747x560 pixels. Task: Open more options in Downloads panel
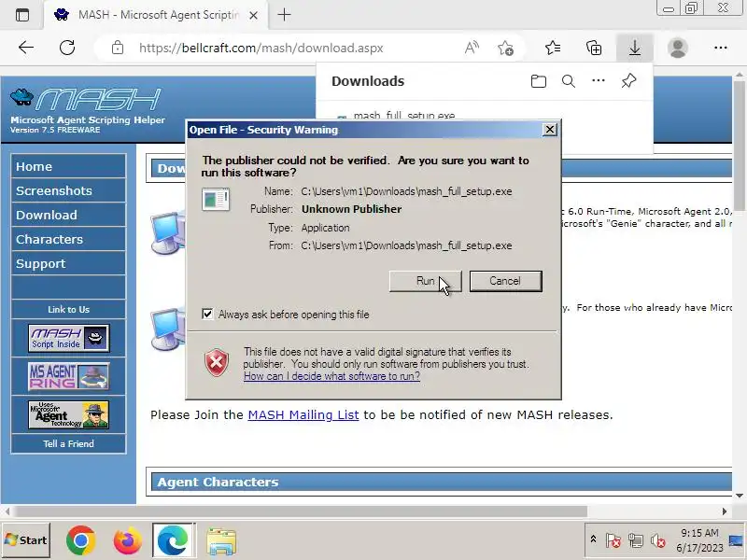coord(599,80)
